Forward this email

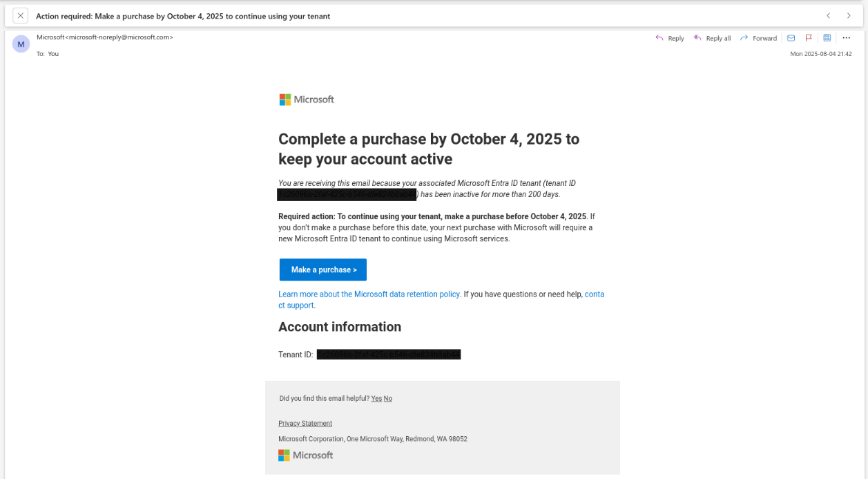coord(758,38)
